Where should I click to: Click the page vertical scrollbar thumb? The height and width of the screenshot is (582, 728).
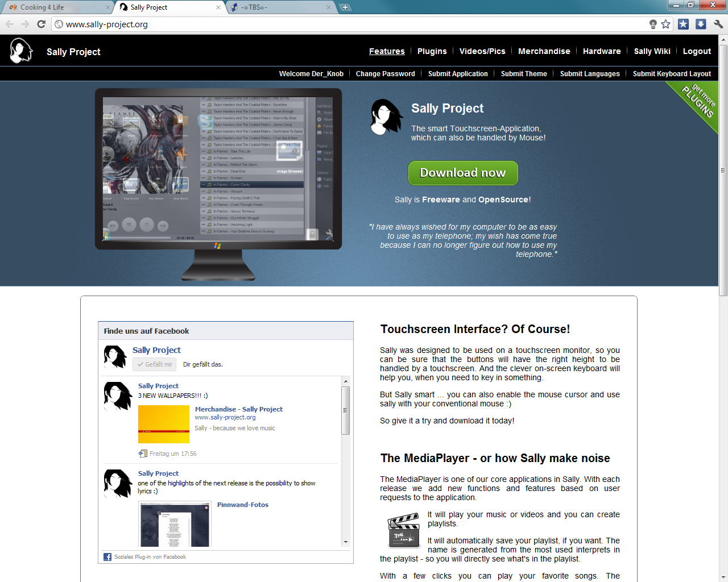coord(723,170)
